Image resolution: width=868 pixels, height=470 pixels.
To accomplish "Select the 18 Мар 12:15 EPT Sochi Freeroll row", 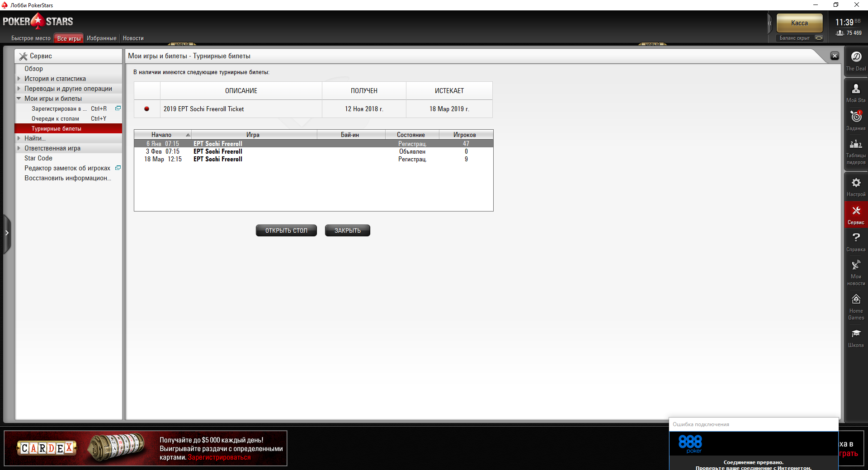I will [x=314, y=159].
